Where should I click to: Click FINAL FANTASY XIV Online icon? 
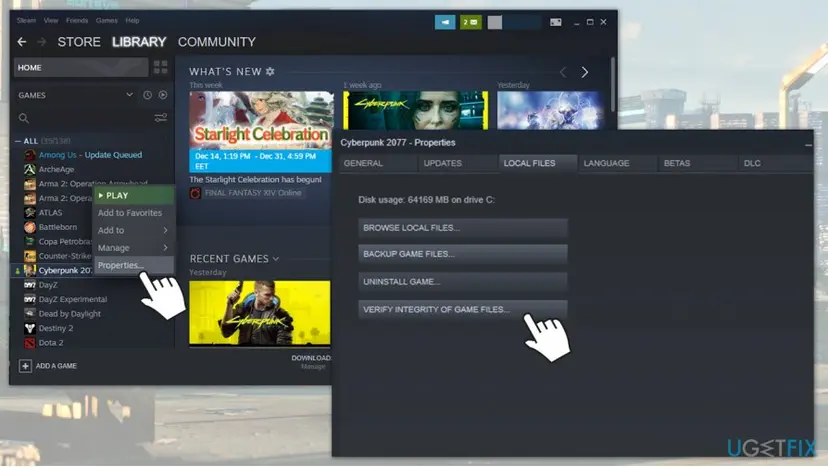(195, 193)
